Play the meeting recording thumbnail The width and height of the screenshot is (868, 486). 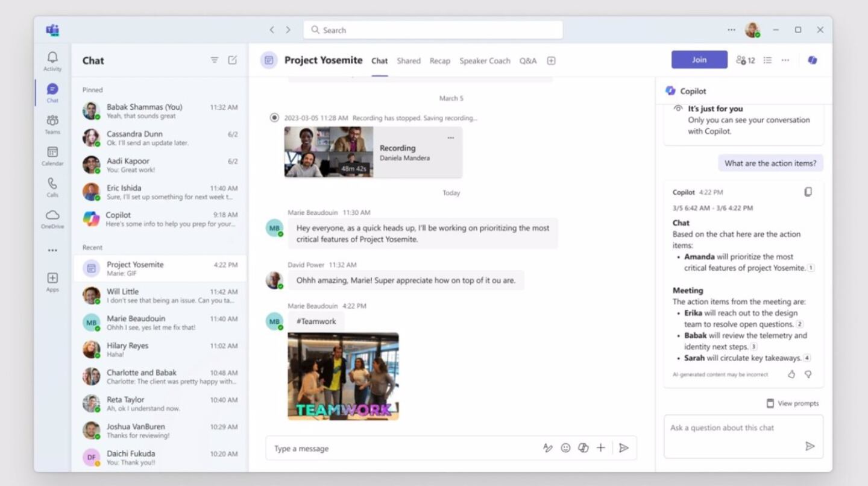click(x=329, y=152)
